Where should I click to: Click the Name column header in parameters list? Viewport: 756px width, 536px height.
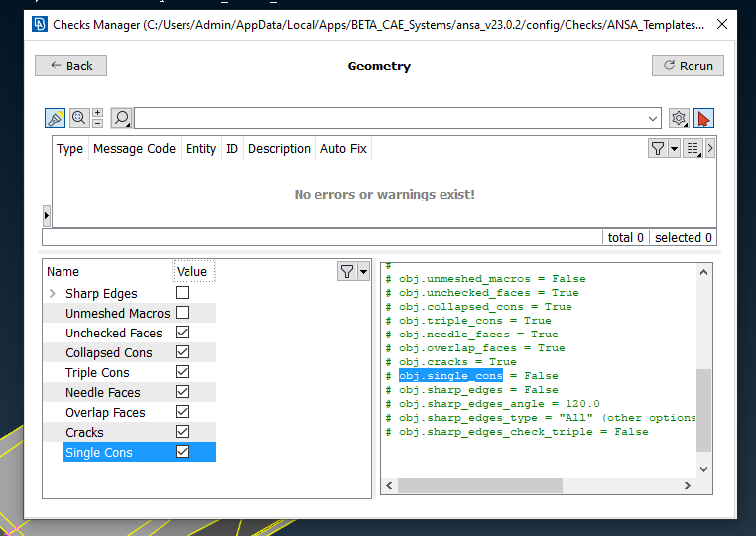(x=108, y=272)
